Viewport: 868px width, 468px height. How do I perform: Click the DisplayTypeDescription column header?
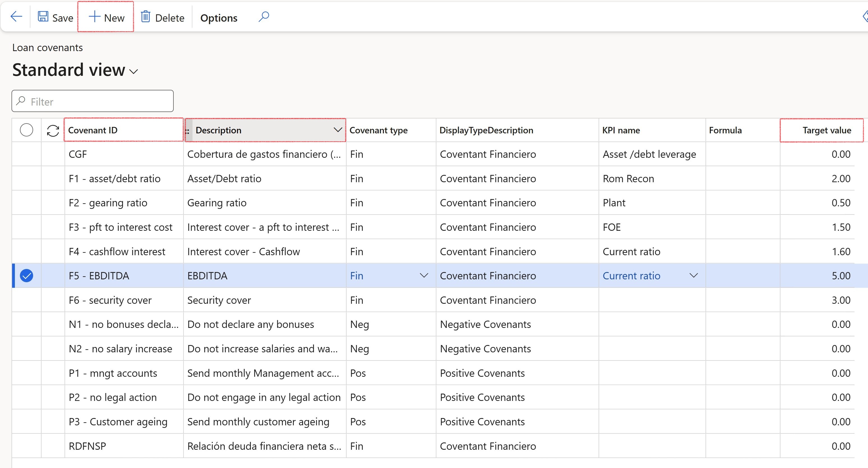517,130
